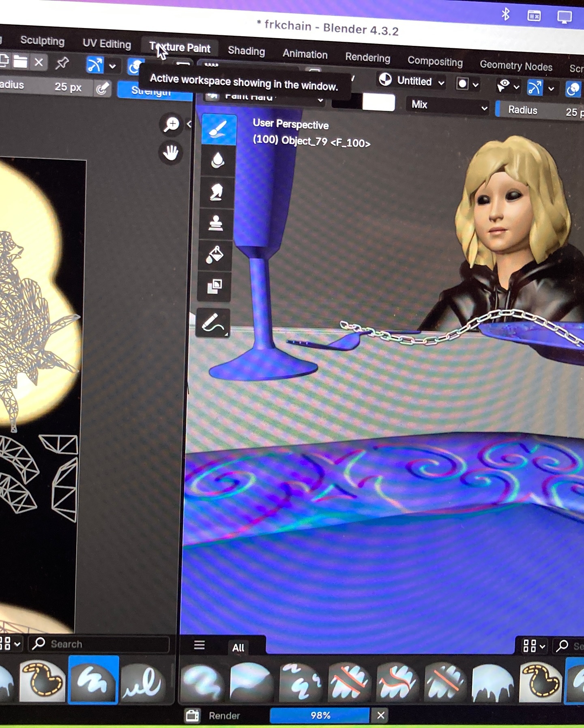
Task: Switch to the Sculpting workspace tab
Action: point(42,41)
